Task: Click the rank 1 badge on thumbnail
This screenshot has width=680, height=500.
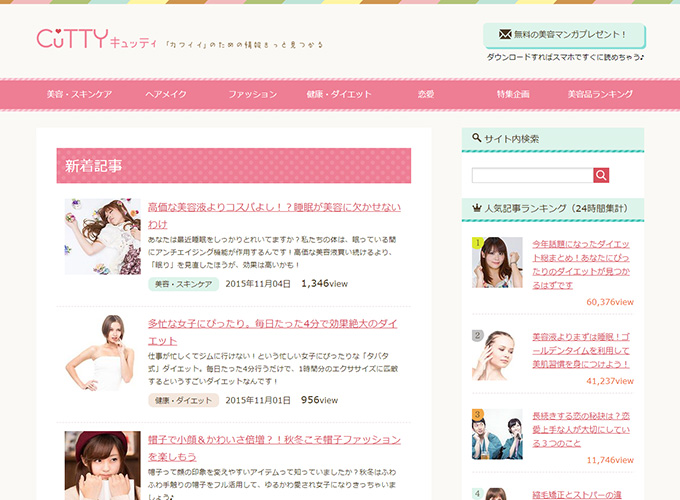Action: pyautogui.click(x=477, y=242)
